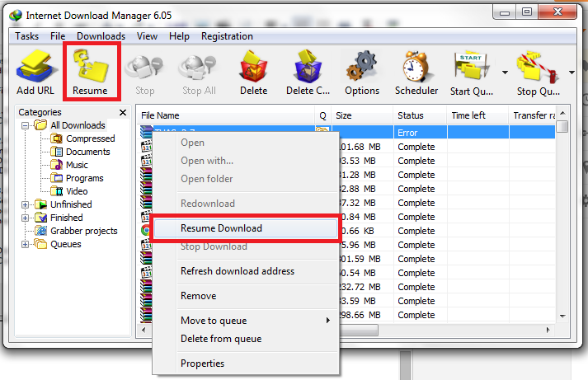The width and height of the screenshot is (588, 380).
Task: Open the Stop Queue dropdown arrow
Action: pos(572,73)
